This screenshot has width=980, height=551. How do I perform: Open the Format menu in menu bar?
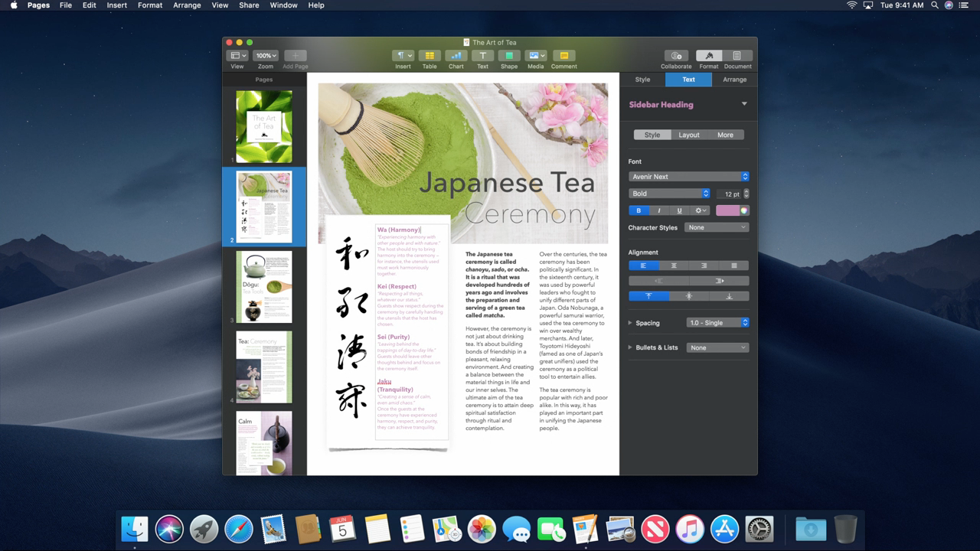click(x=150, y=5)
